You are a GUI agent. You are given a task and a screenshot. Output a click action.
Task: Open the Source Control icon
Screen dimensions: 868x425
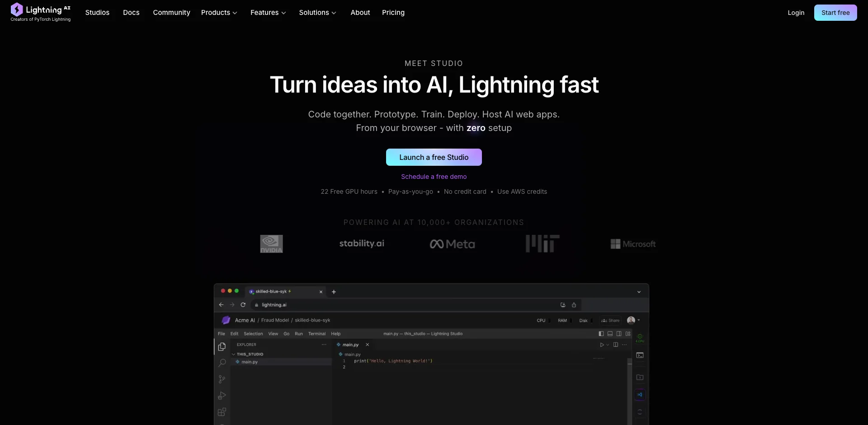[222, 379]
